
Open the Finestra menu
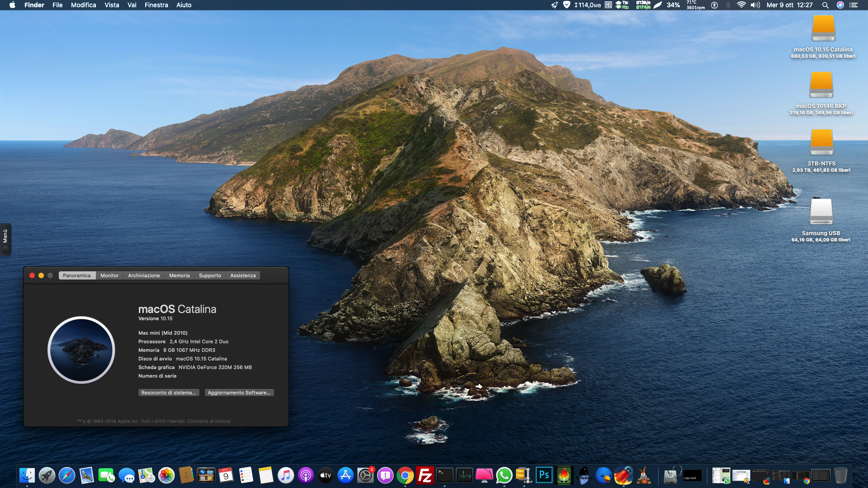(x=156, y=5)
